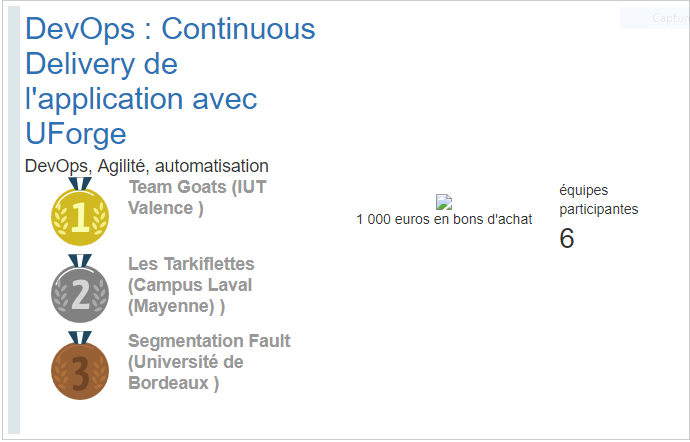
Task: Click the silver second-place medal icon
Action: 80,289
